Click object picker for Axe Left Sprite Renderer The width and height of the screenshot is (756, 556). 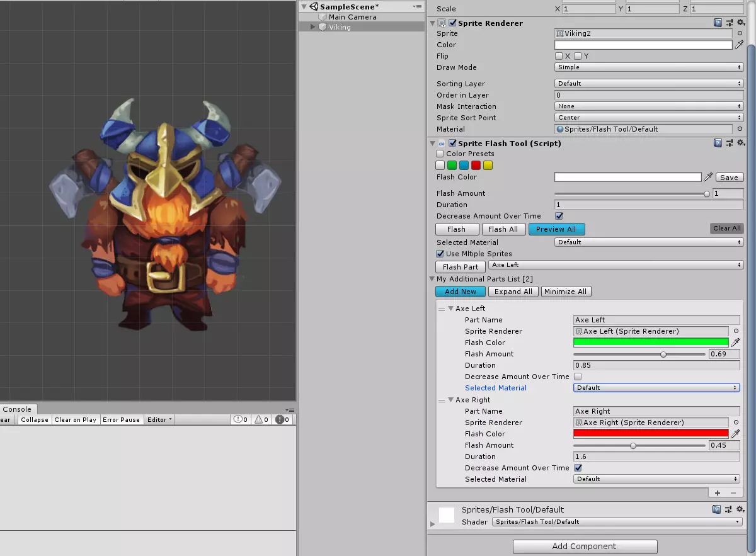point(736,331)
